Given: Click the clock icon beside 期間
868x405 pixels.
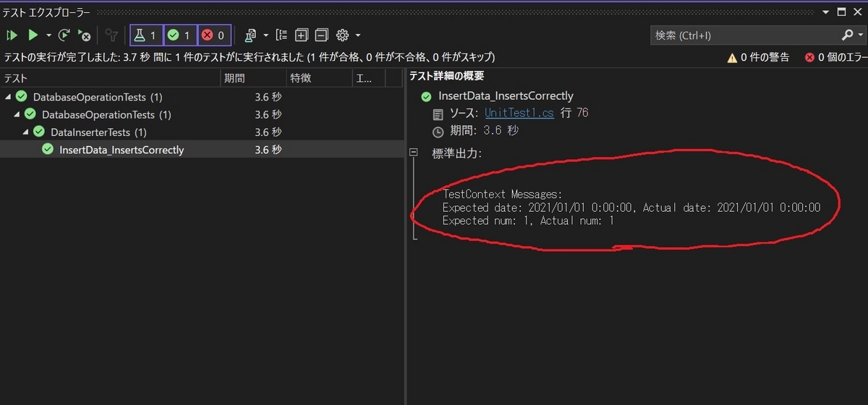Looking at the screenshot, I should tap(438, 132).
